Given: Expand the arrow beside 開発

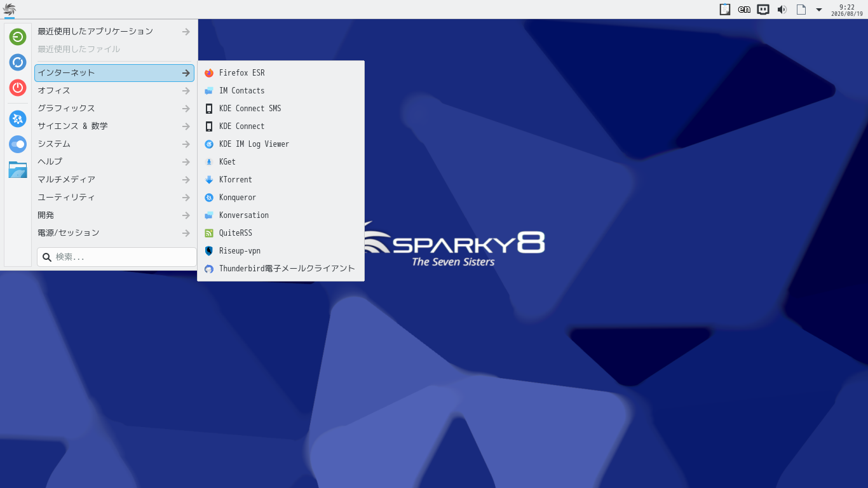Looking at the screenshot, I should click(186, 215).
